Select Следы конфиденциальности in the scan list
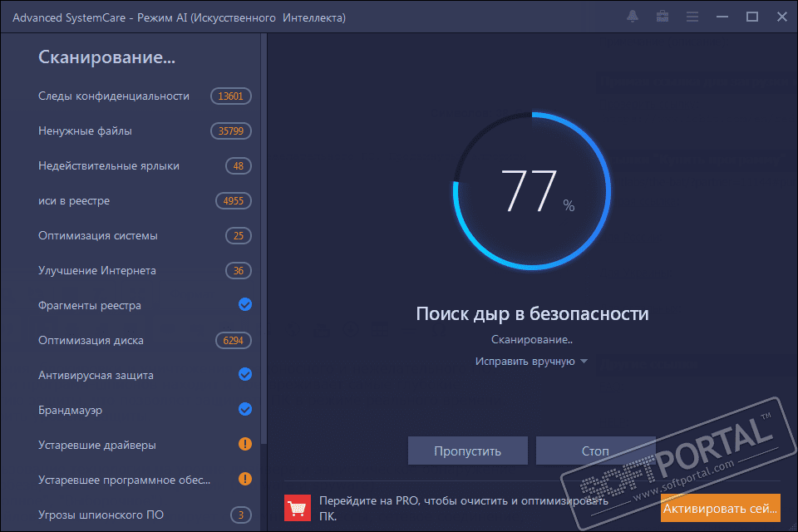This screenshot has height=532, width=798. point(114,96)
